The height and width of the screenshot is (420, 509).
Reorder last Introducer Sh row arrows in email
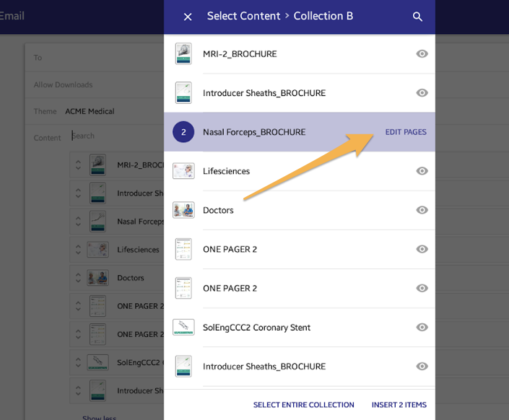click(x=78, y=391)
